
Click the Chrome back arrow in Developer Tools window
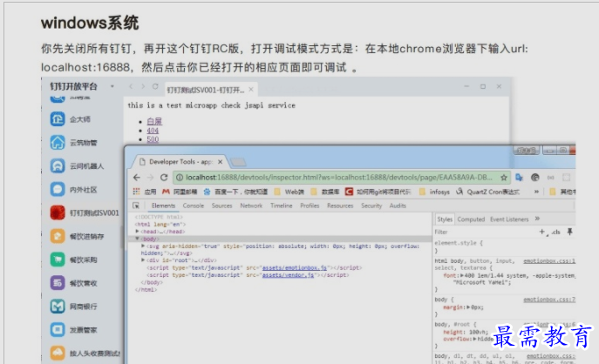137,178
